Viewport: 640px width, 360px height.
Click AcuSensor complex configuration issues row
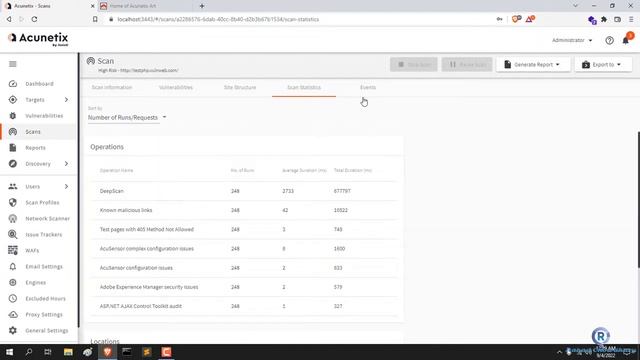point(244,249)
